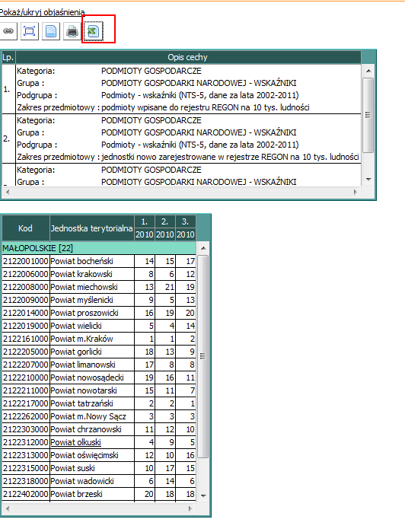This screenshot has width=405, height=532.
Task: Select Powiat wielicki row name
Action: 76,326
